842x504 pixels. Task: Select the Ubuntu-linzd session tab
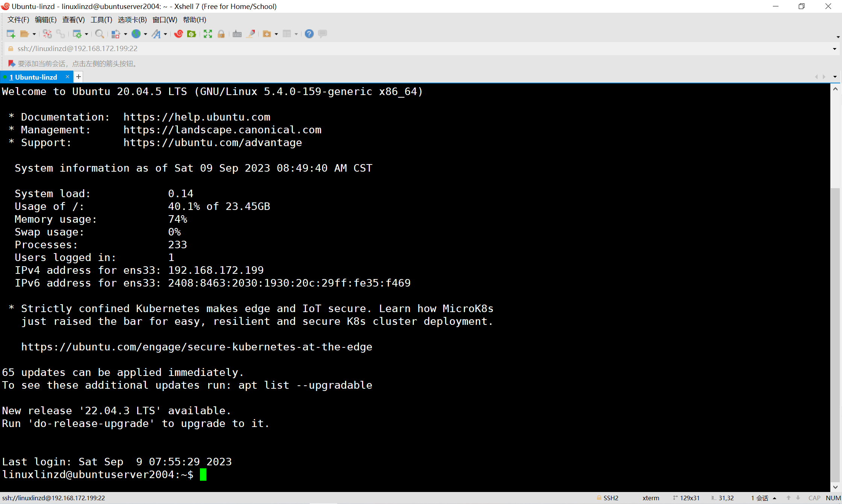(x=36, y=77)
